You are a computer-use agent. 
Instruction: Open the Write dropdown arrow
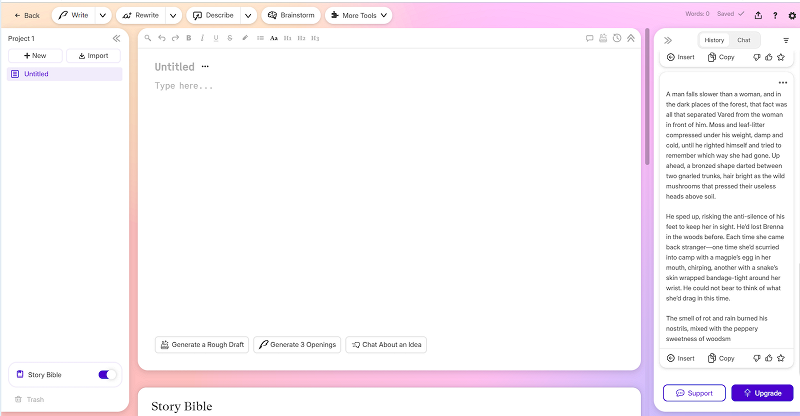pyautogui.click(x=103, y=15)
